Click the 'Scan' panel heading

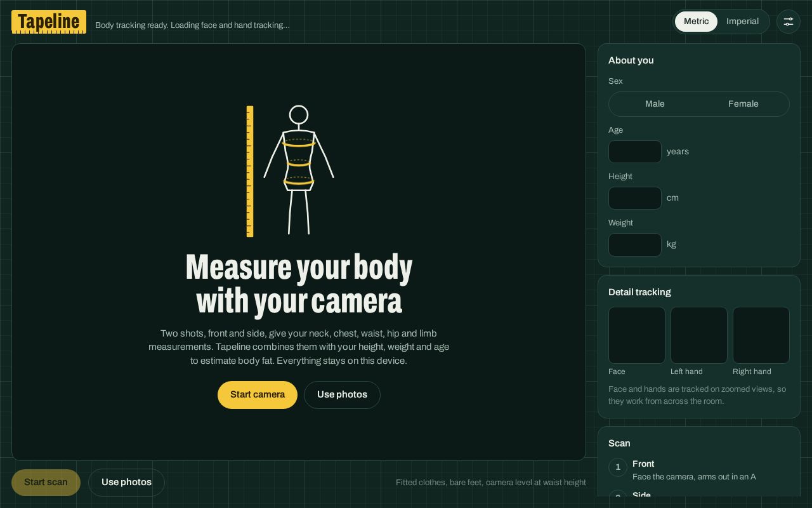coord(619,443)
